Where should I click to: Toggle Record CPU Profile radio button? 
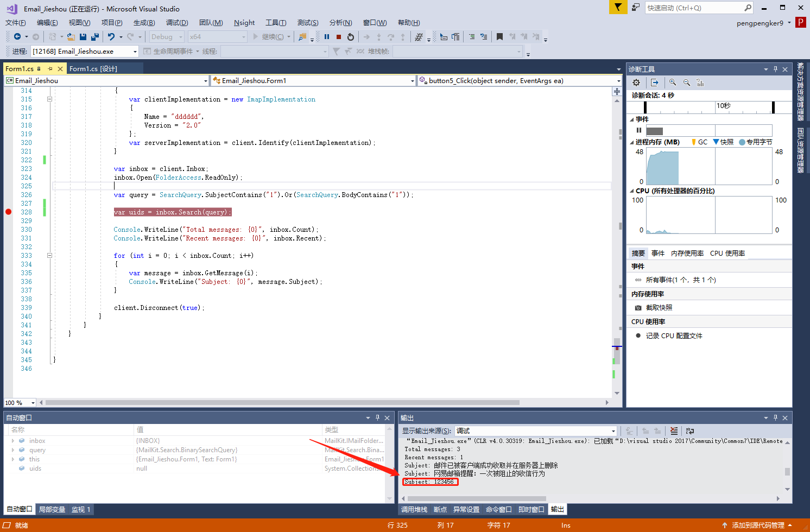[638, 335]
